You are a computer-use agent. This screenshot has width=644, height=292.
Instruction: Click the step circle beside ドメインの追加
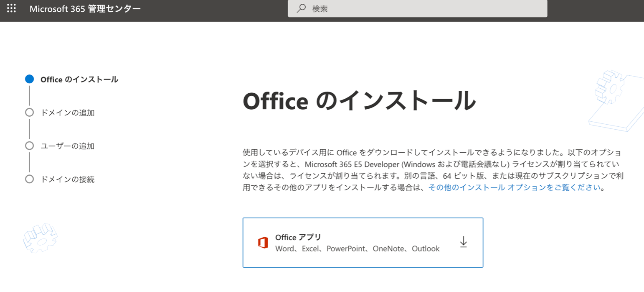[x=29, y=113]
